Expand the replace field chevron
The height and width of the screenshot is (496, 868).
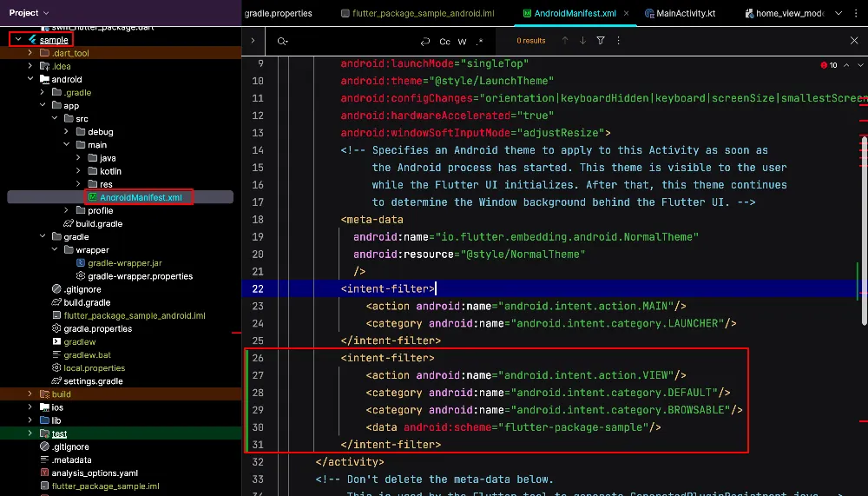click(252, 41)
